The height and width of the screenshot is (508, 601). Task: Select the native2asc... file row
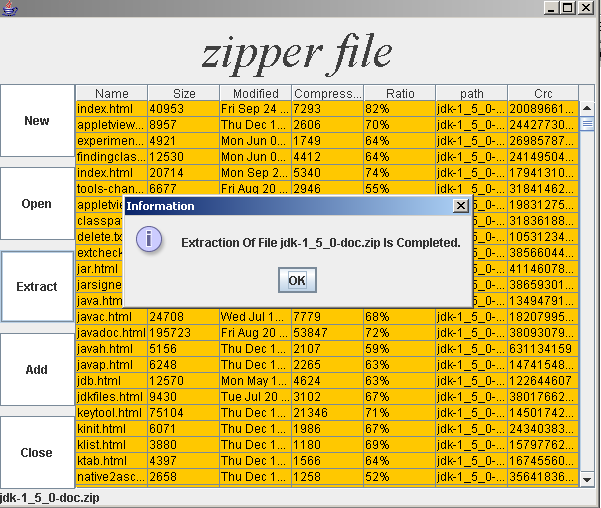coord(111,477)
